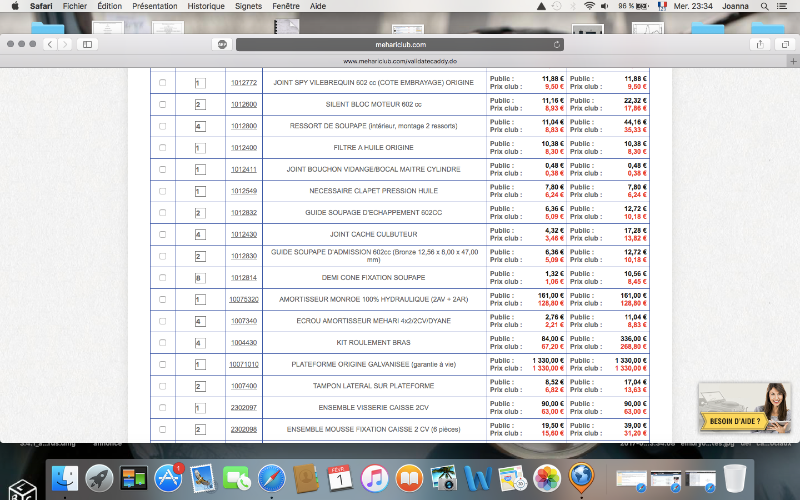Open Finder from the Dock

coord(66,479)
